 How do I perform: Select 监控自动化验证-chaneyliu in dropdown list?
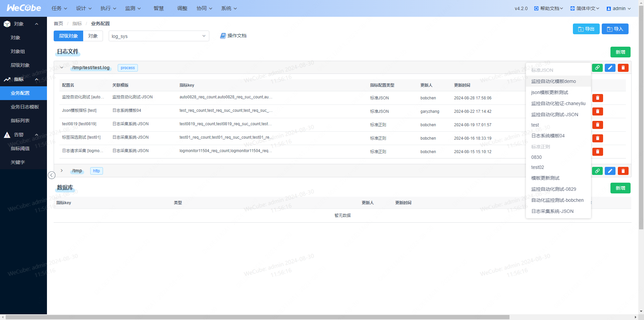pos(558,103)
